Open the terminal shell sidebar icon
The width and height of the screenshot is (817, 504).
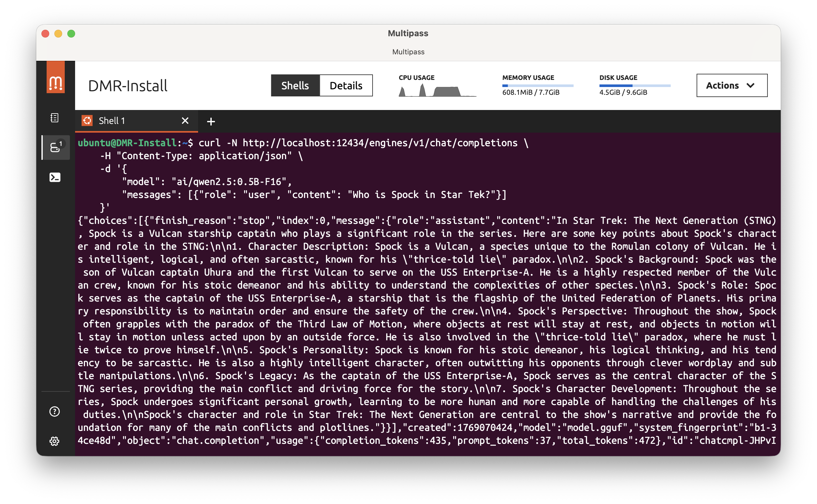[x=55, y=177]
